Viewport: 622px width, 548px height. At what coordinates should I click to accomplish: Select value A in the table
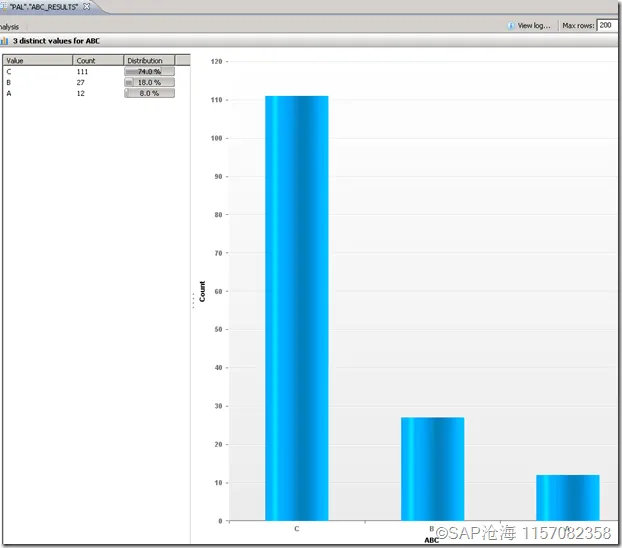pos(9,93)
